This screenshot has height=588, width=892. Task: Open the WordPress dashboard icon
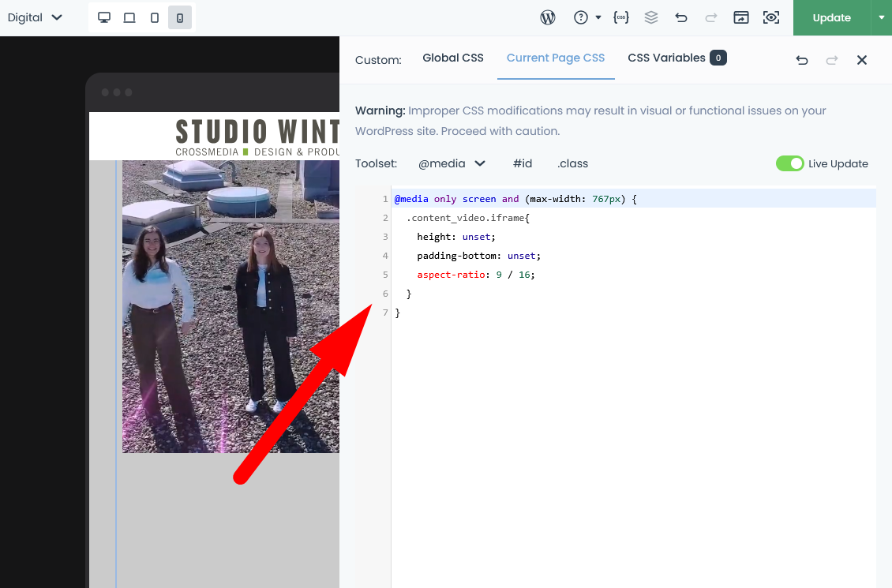point(548,17)
